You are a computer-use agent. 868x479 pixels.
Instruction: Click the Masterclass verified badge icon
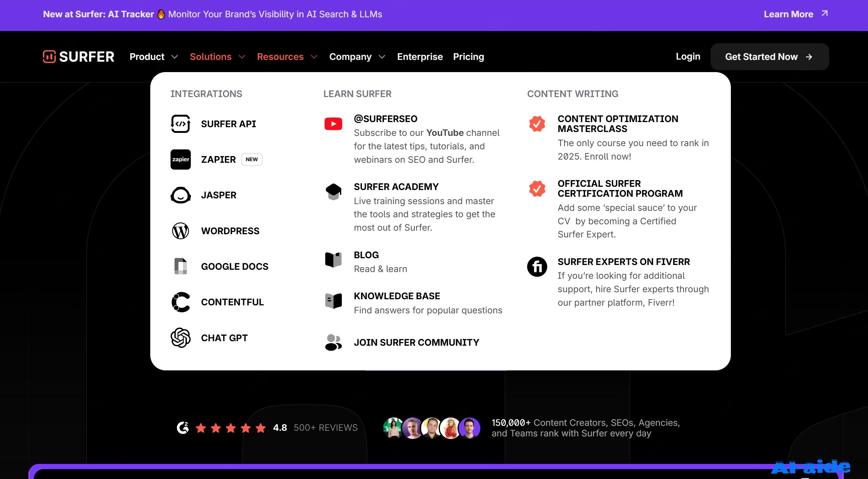click(x=537, y=124)
